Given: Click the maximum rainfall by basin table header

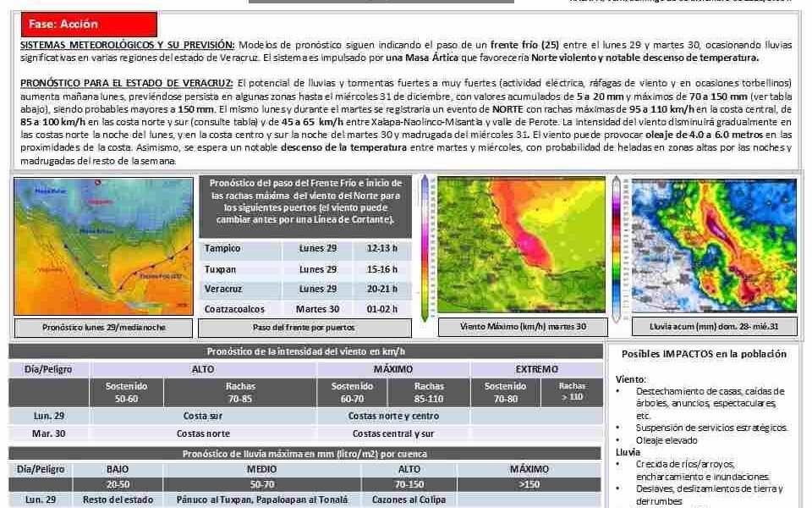Looking at the screenshot, I should (x=304, y=453).
